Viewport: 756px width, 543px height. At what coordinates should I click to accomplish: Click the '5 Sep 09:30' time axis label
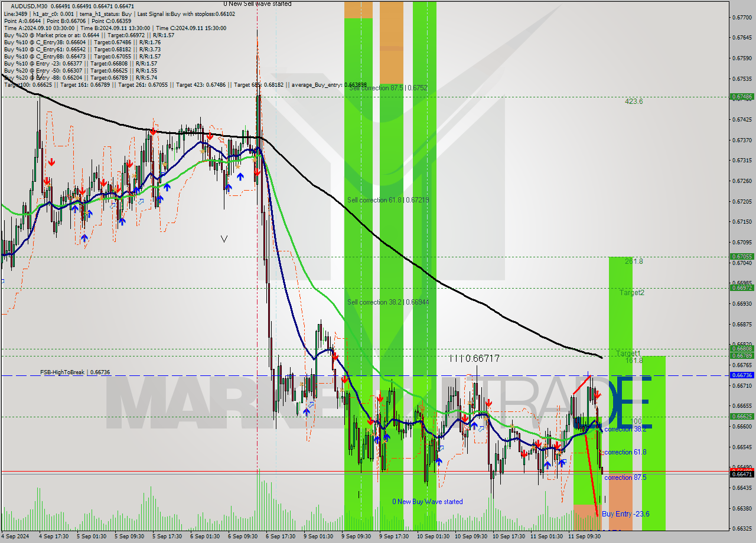pyautogui.click(x=129, y=537)
